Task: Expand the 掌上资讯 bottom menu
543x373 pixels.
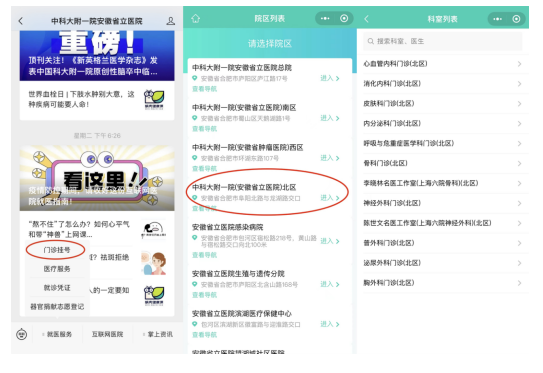Action: pos(158,334)
